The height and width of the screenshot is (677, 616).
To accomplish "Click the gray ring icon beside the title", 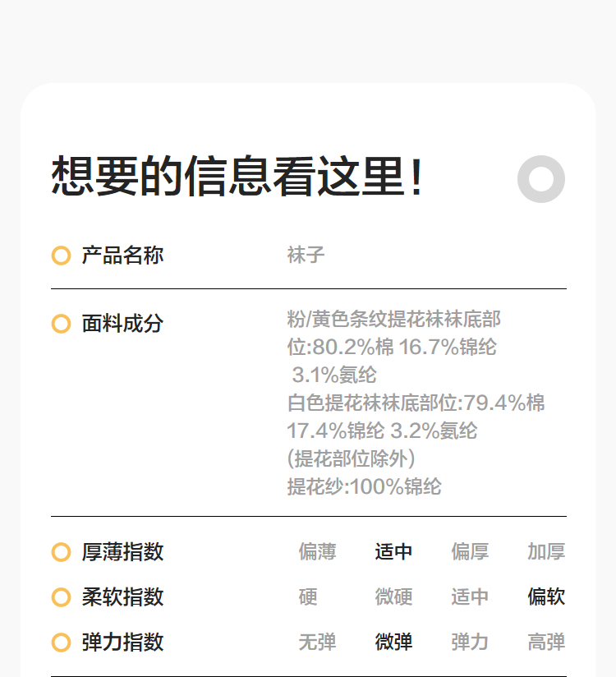I will [x=541, y=178].
